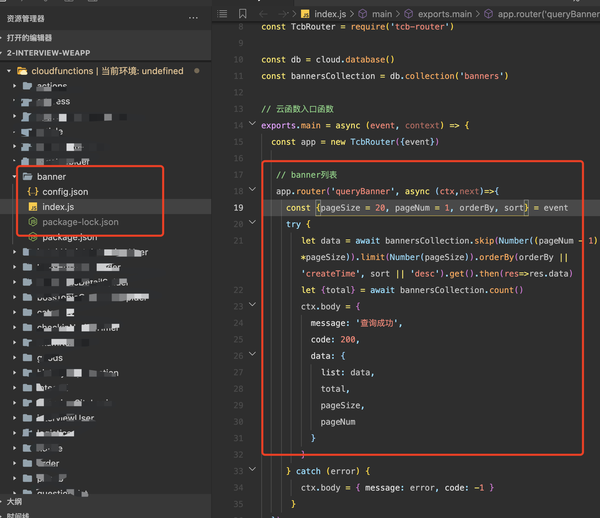Click pageNum on line 30
The image size is (600, 518).
[338, 422]
